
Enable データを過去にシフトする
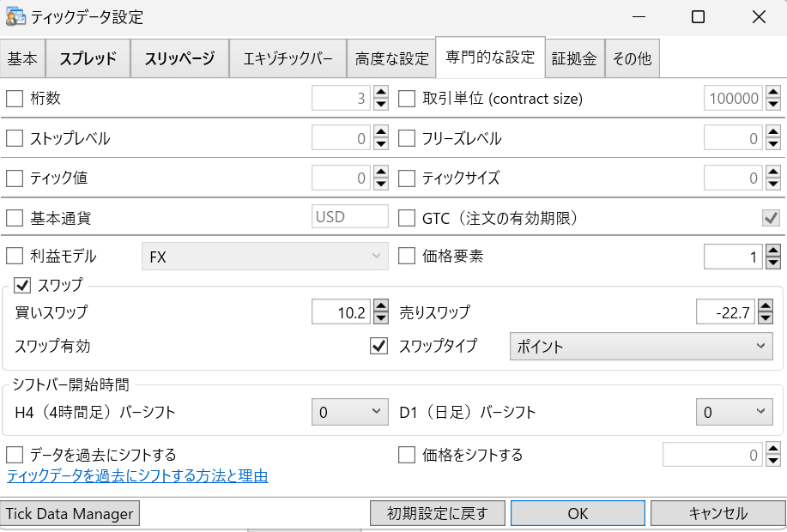[x=14, y=455]
